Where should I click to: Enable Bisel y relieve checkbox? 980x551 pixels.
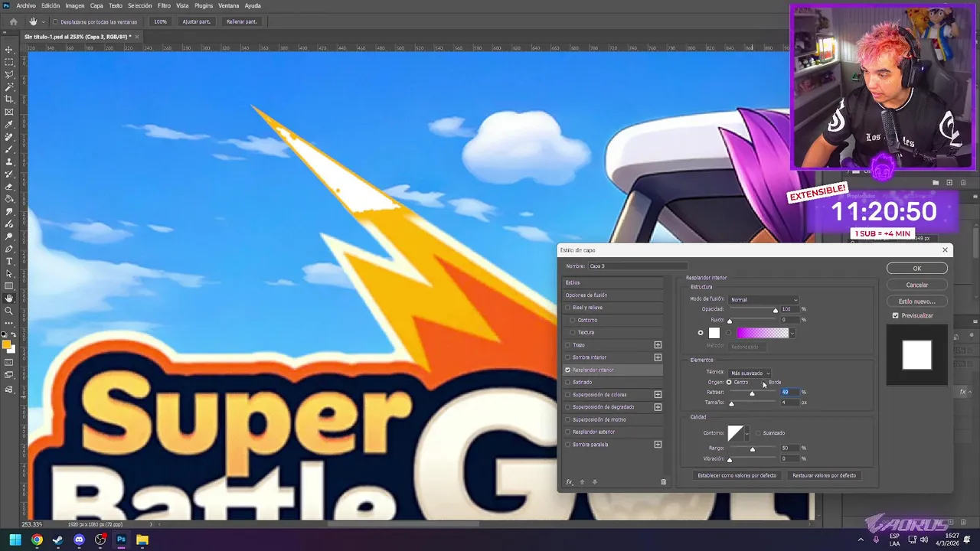click(x=568, y=308)
